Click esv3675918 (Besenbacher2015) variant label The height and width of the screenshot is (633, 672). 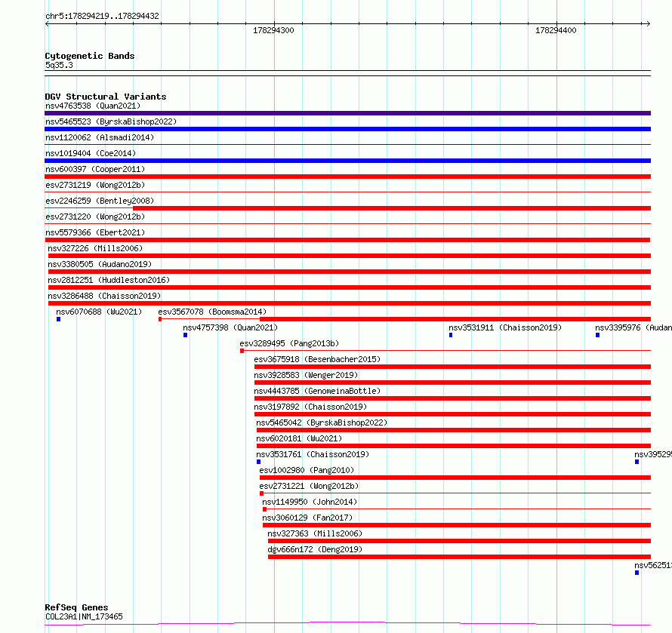317,359
